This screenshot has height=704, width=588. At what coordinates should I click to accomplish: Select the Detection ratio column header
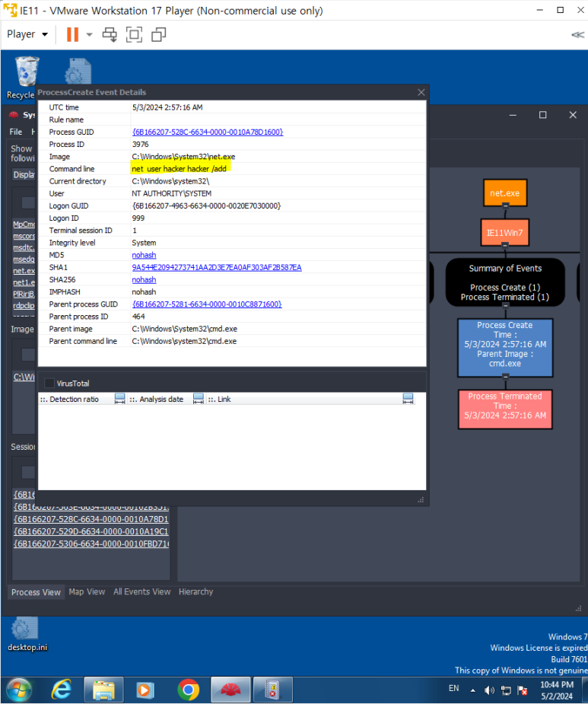tap(74, 399)
